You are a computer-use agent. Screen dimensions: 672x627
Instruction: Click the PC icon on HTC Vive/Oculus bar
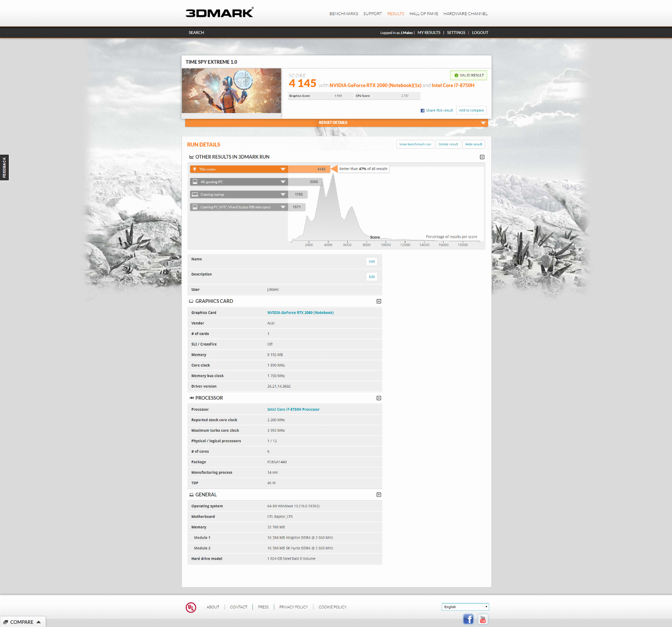[x=195, y=207]
